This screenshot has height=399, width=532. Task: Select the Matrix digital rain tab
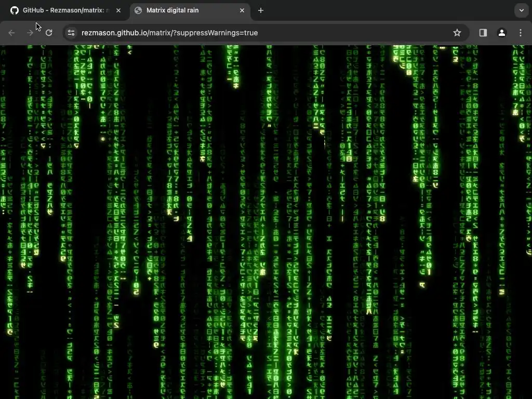pos(190,10)
